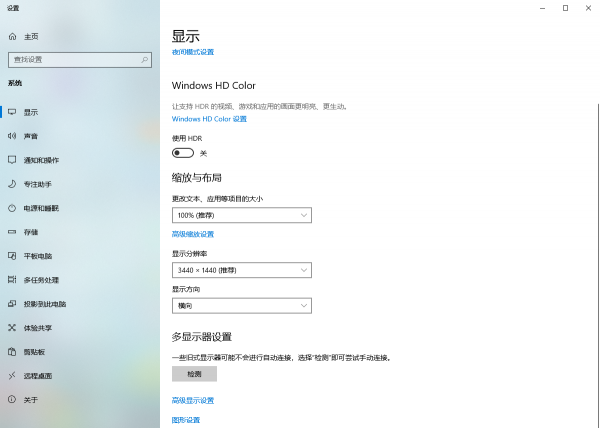Open the Windows HD Color 设置 link
The width and height of the screenshot is (600, 428).
[209, 119]
